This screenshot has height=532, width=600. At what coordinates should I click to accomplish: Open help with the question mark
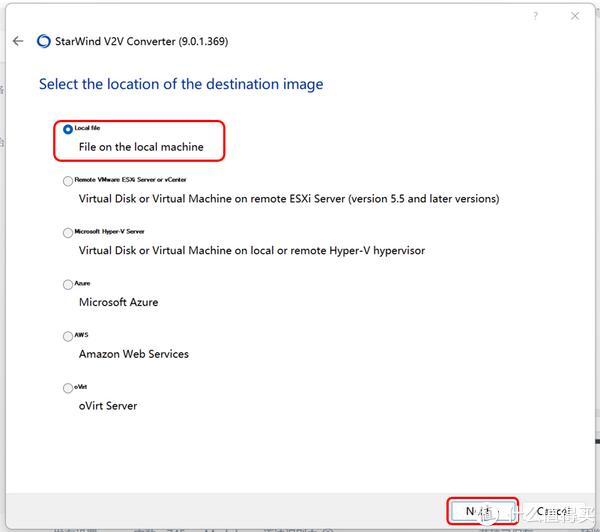(x=535, y=16)
